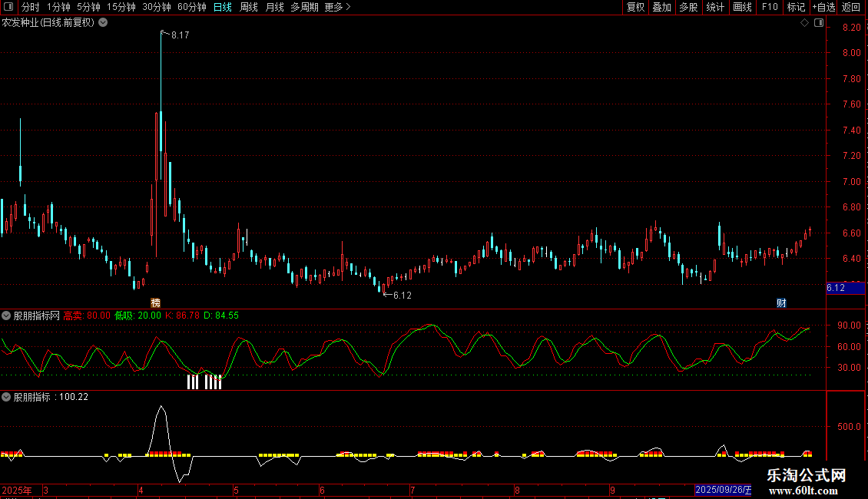Collapse the 股朋指标网 indicator panel
The height and width of the screenshot is (499, 868).
click(6, 316)
